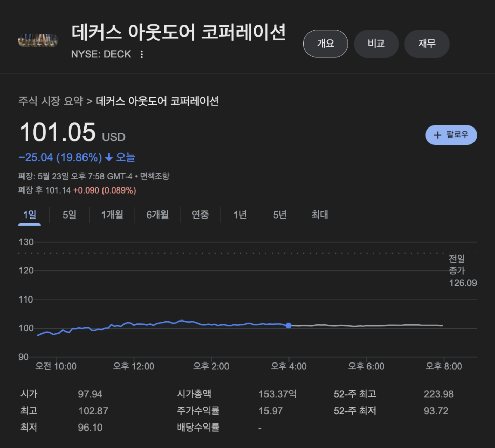Click the blue market-close marker dot on chart
Screen dimensions: 495x448
tap(288, 325)
